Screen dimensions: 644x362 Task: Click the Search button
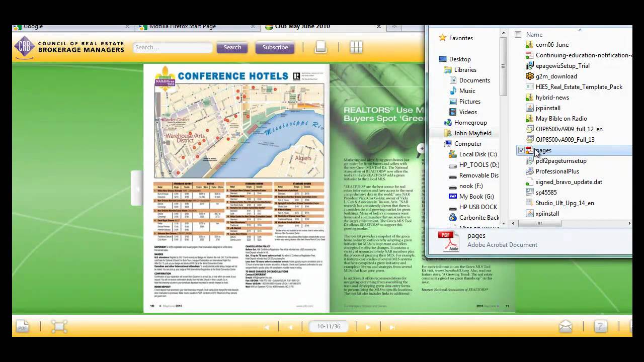[x=232, y=47]
